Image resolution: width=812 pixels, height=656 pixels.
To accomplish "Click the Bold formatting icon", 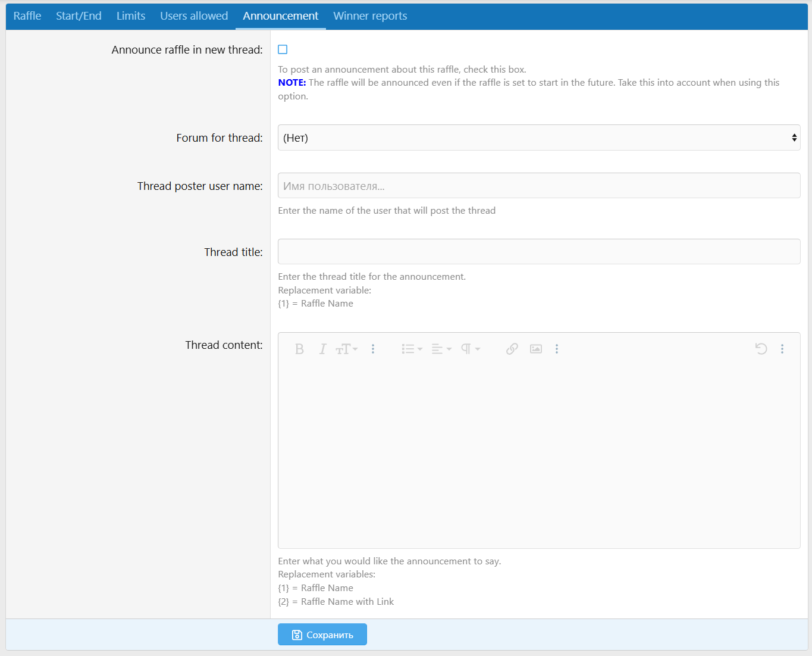I will pyautogui.click(x=299, y=349).
